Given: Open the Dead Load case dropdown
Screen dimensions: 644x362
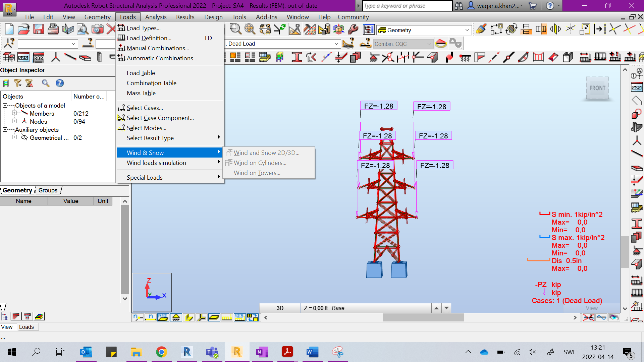Looking at the screenshot, I should pyautogui.click(x=336, y=44).
